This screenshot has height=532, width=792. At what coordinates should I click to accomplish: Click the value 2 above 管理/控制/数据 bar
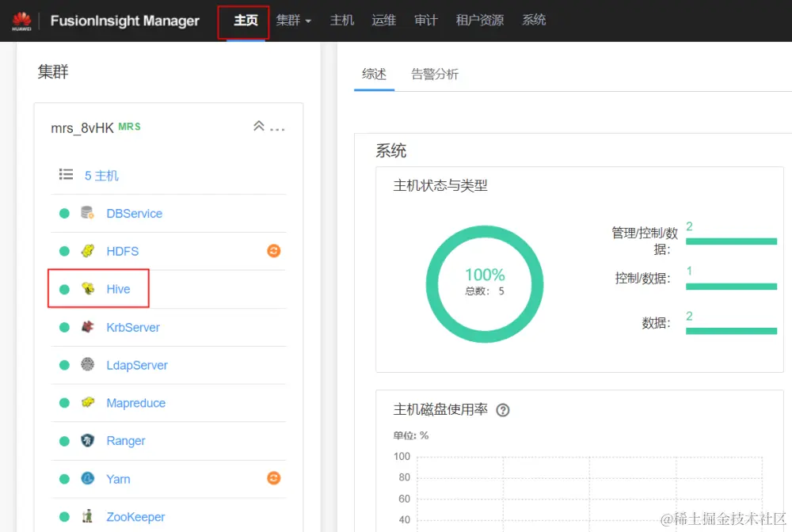click(689, 226)
